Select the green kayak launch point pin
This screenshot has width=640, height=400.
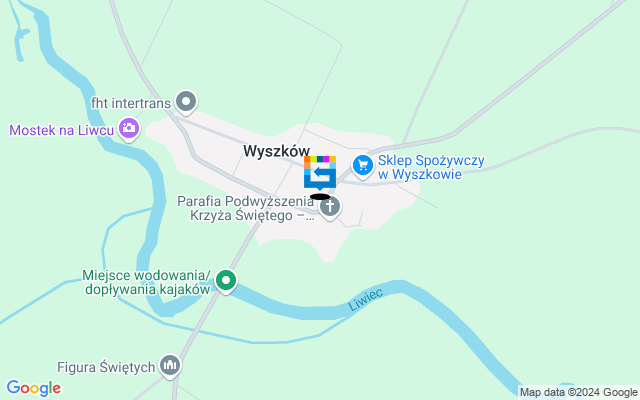(226, 281)
